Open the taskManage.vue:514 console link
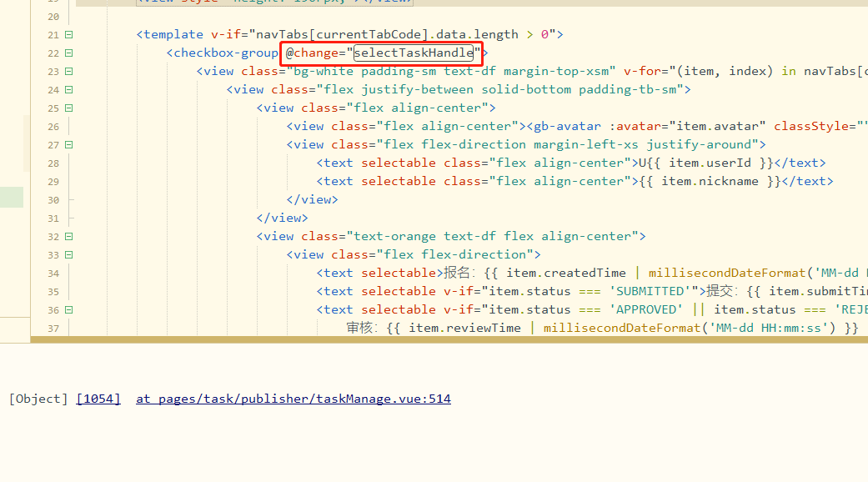The width and height of the screenshot is (868, 482). pos(293,399)
